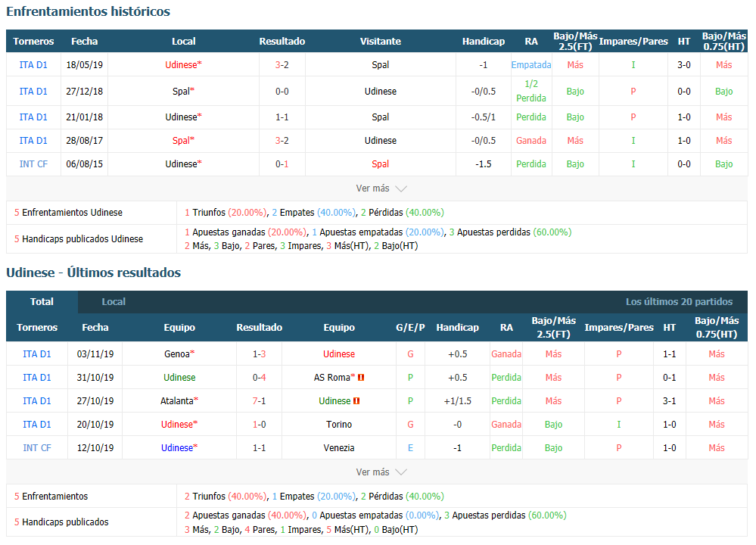Screen dimensions: 756x545
Task: Open ITA D1 link for 20/10/19 match
Action: point(36,425)
